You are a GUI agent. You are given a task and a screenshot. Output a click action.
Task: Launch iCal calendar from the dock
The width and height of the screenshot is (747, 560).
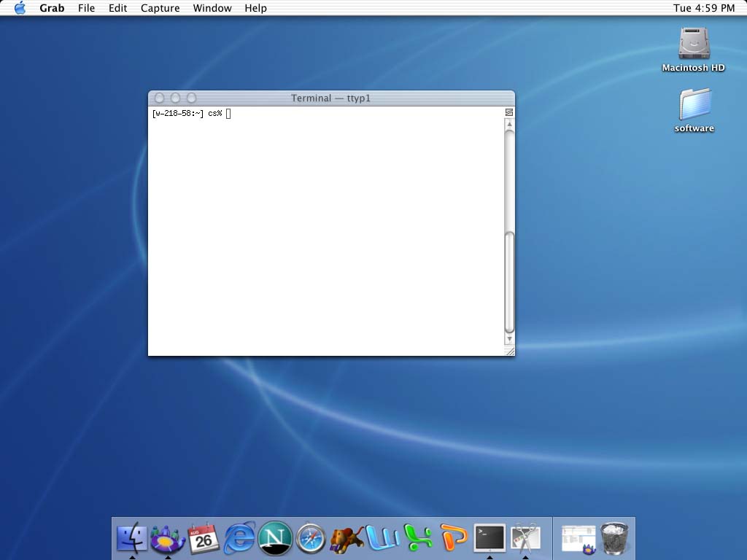pyautogui.click(x=204, y=539)
